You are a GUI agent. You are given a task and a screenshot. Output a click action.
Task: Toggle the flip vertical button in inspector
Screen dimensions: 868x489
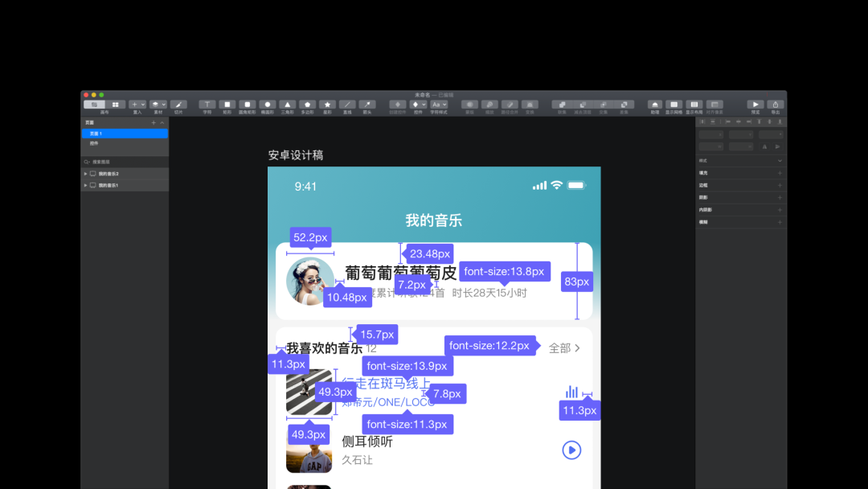(778, 146)
